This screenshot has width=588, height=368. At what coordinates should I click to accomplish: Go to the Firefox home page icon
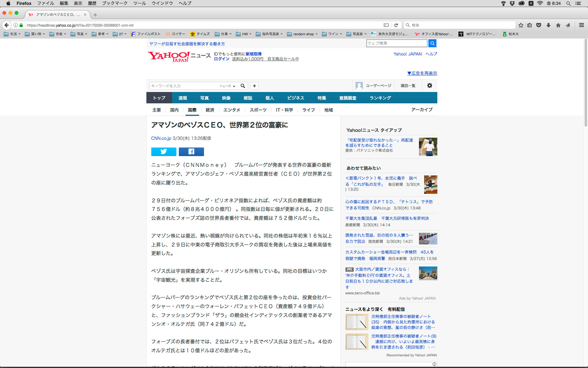(x=558, y=25)
